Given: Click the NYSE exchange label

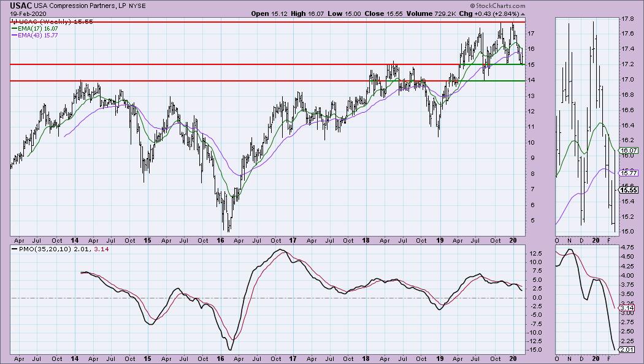Looking at the screenshot, I should (x=137, y=6).
